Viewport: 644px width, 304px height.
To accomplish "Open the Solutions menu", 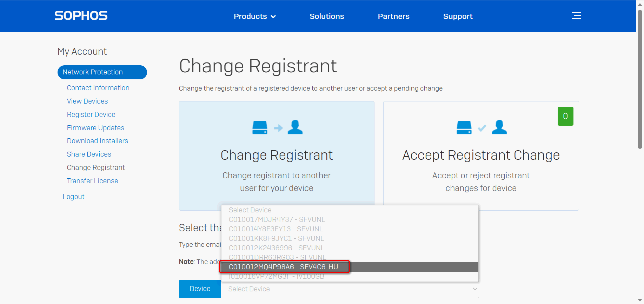I will pyautogui.click(x=327, y=16).
